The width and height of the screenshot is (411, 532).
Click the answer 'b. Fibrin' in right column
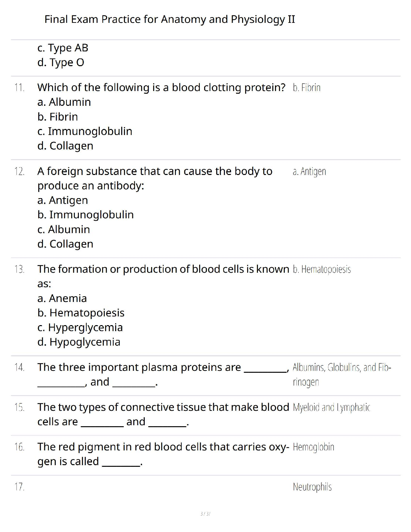[x=307, y=88]
